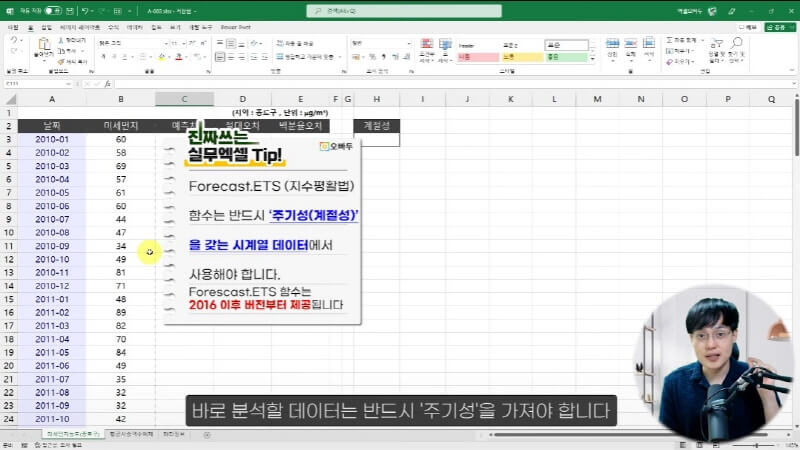The width and height of the screenshot is (800, 450).
Task: Click the Cut scissors button
Action: coord(72,40)
